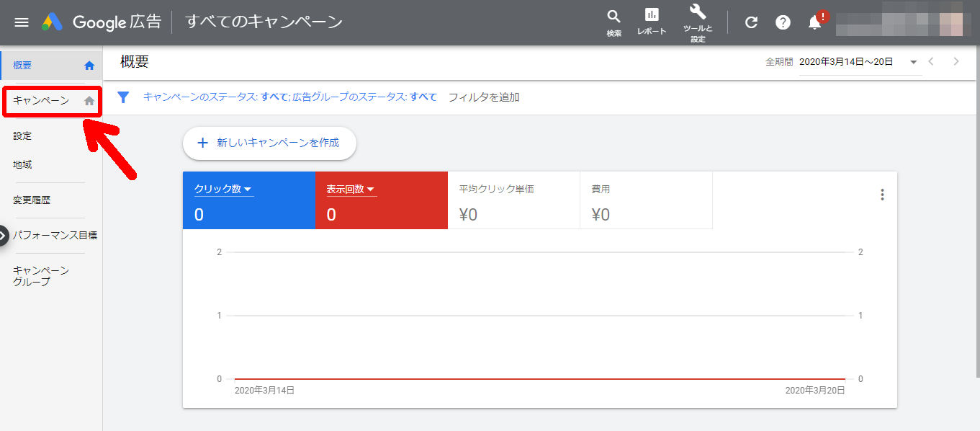Open the hamburger main menu
The height and width of the screenshot is (431, 980).
pyautogui.click(x=22, y=22)
